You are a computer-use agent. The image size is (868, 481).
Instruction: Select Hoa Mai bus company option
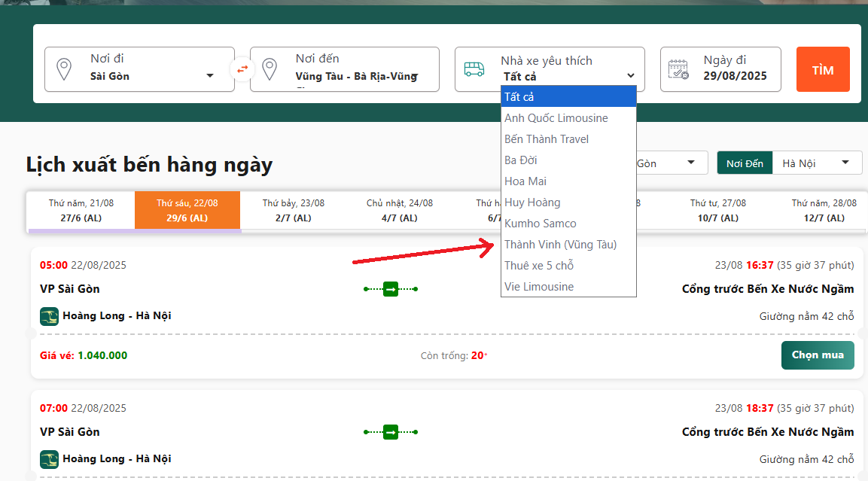(x=568, y=181)
